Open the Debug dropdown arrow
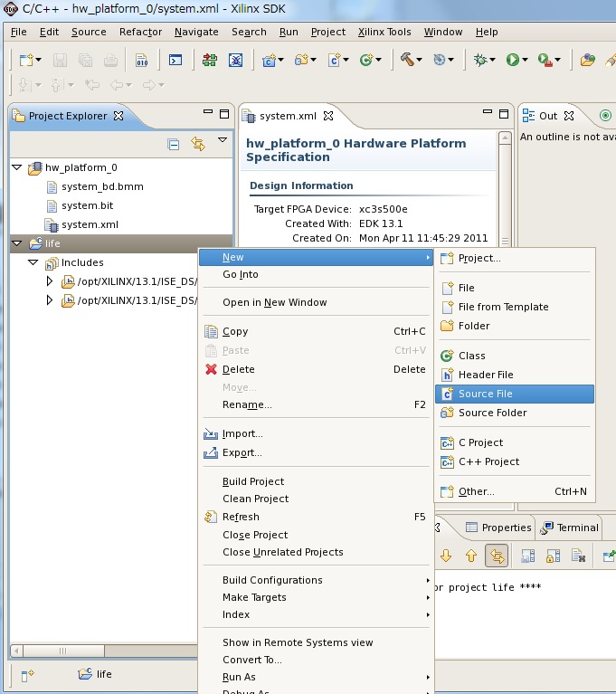Image resolution: width=616 pixels, height=694 pixels. pos(493,60)
